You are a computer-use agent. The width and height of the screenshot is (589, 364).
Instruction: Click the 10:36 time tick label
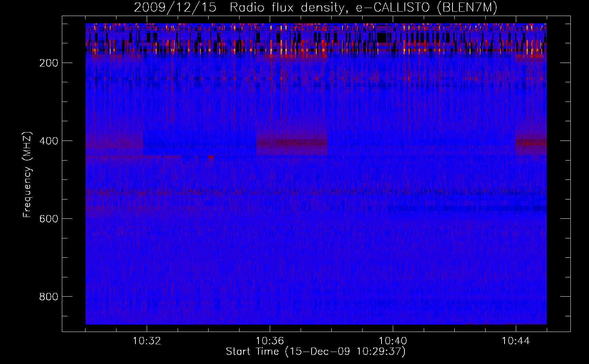click(x=270, y=341)
